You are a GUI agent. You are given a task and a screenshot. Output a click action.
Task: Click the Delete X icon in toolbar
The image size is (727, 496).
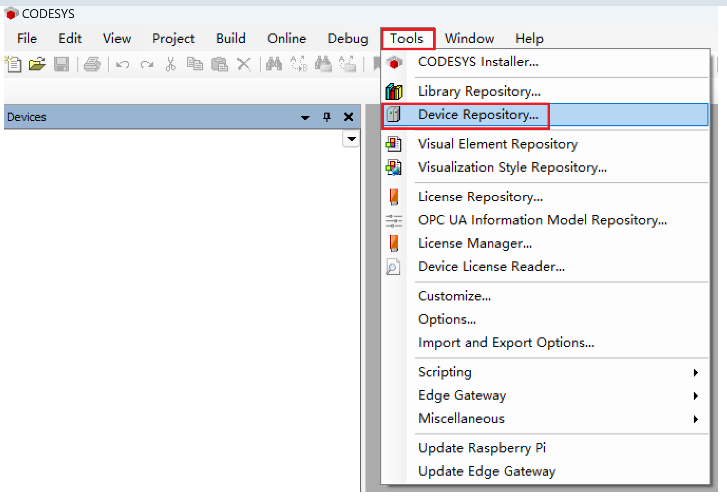(243, 64)
